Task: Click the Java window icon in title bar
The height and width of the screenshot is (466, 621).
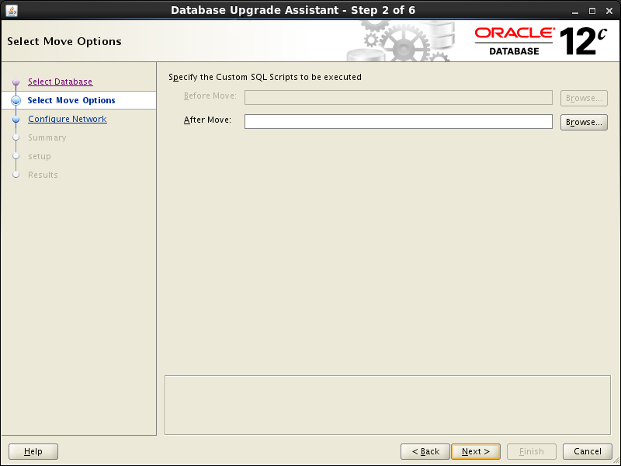Action: pos(10,9)
